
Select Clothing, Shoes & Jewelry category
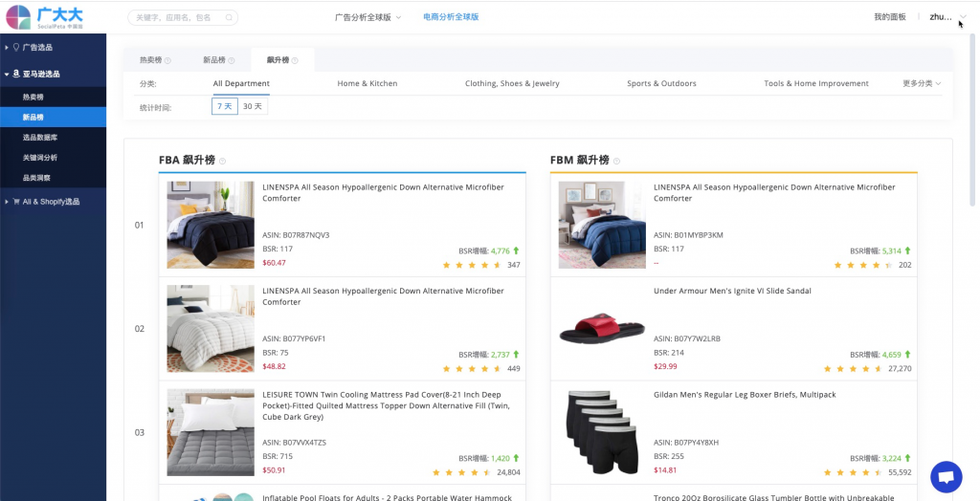512,83
